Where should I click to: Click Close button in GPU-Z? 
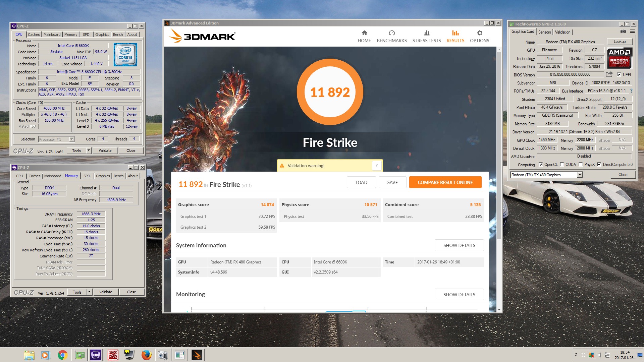click(x=623, y=175)
